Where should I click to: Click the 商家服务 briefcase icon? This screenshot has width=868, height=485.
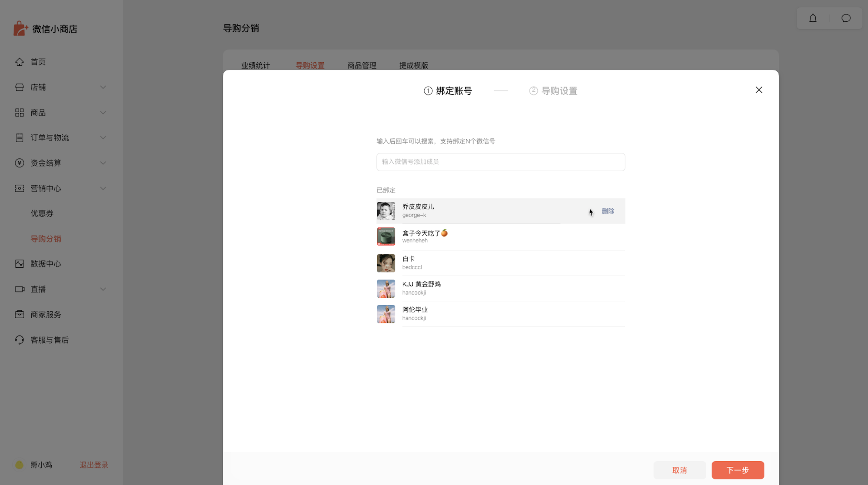[20, 314]
